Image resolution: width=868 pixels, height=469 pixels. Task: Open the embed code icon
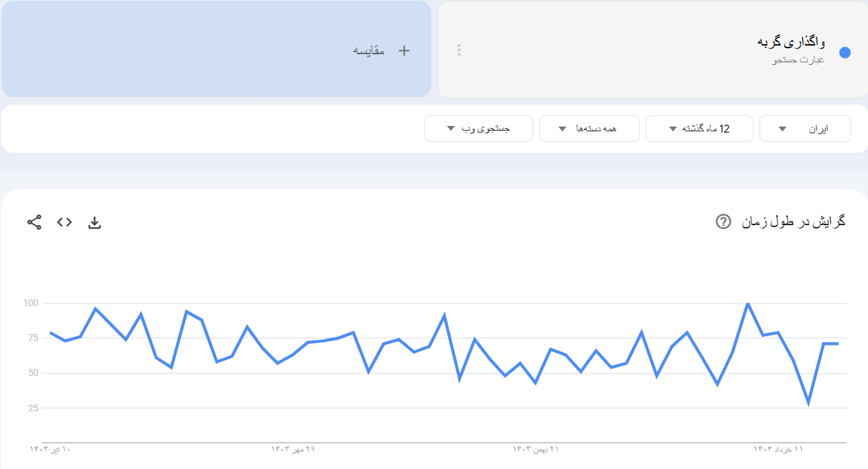(x=64, y=222)
